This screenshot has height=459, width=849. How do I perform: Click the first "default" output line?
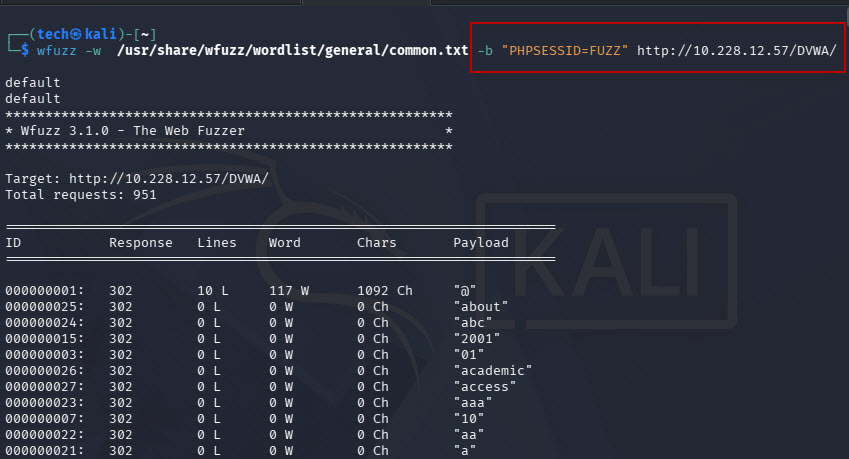(x=33, y=83)
